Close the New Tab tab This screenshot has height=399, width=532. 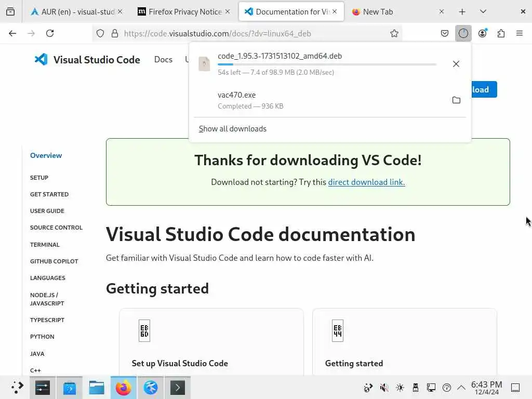pos(442,11)
